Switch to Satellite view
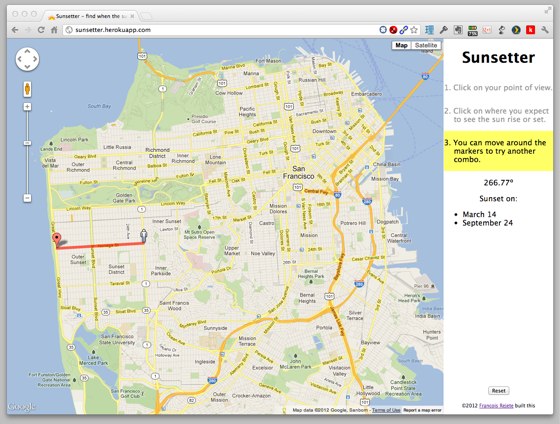Viewport: 560px width, 424px height. [426, 45]
